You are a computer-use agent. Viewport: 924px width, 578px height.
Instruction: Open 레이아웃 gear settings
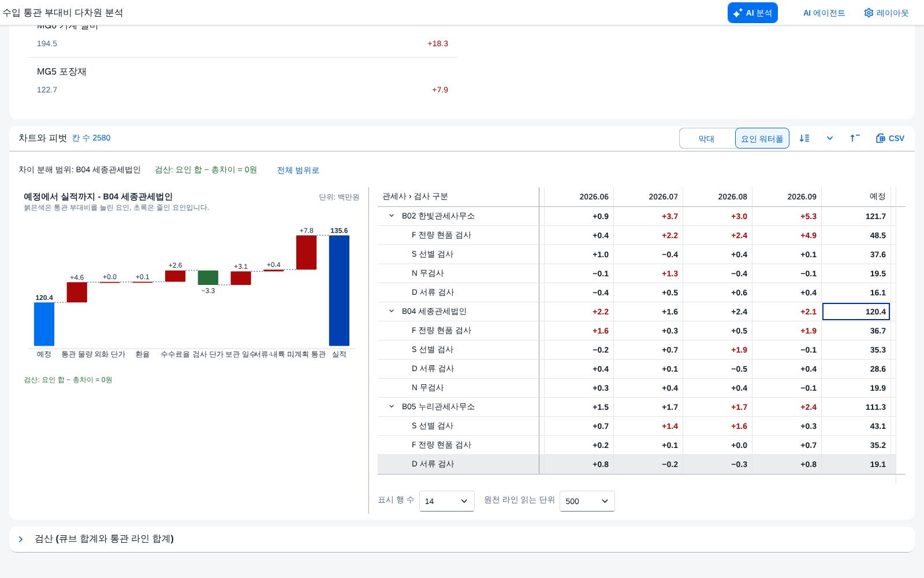click(x=886, y=13)
